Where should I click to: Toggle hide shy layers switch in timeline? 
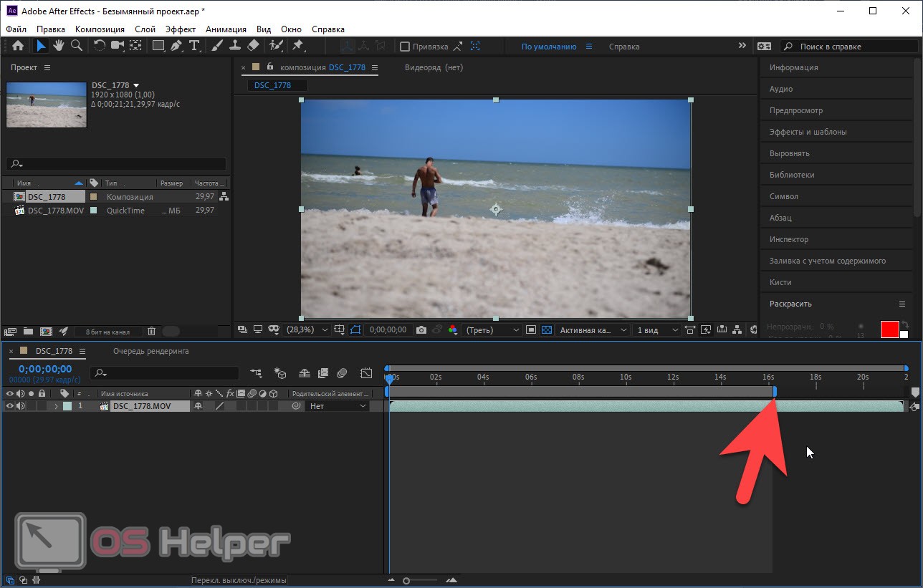point(304,373)
